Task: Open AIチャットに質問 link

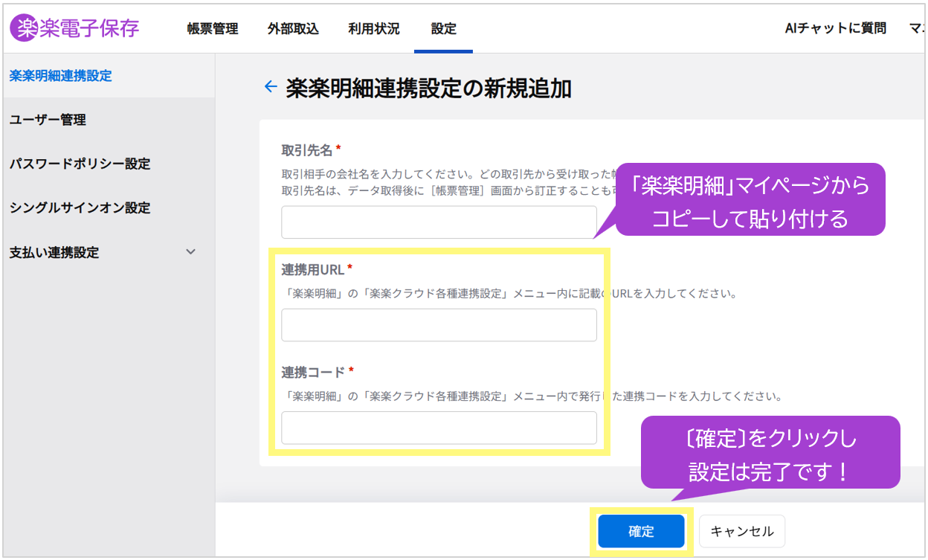Action: (836, 28)
